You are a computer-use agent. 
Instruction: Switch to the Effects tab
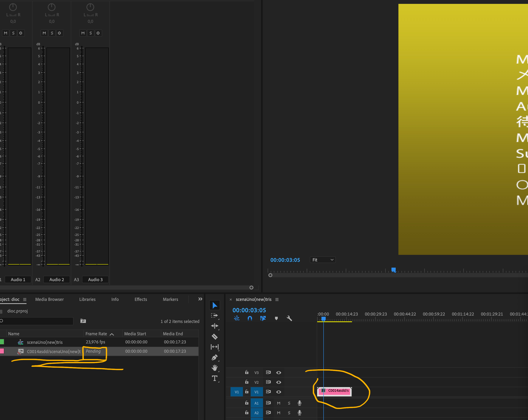[141, 299]
